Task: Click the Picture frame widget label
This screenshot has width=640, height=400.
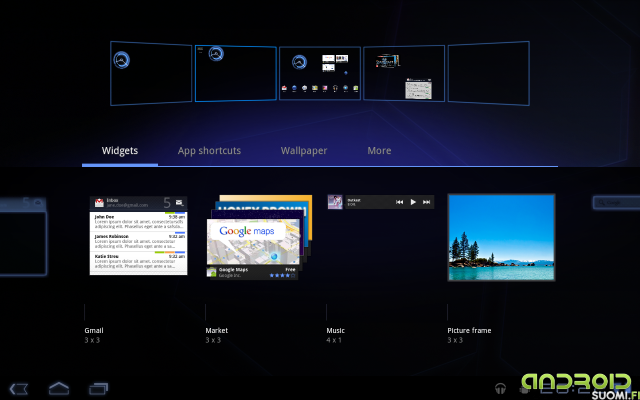Action: (469, 330)
